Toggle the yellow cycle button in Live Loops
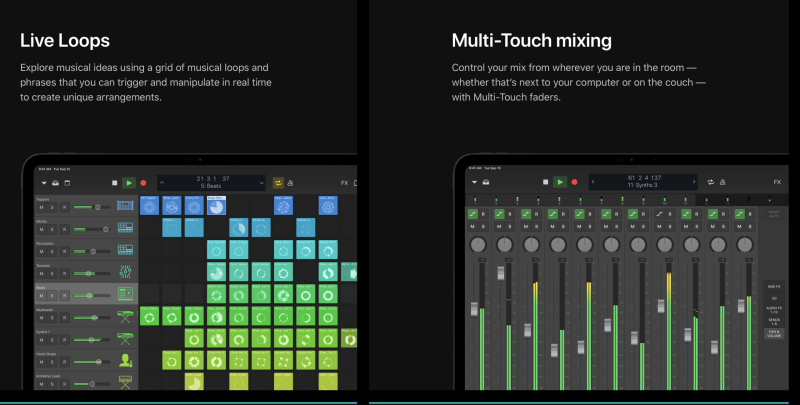Viewport: 800px width, 405px height. click(x=278, y=183)
